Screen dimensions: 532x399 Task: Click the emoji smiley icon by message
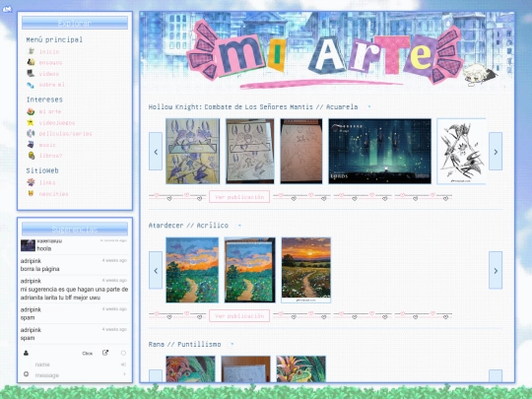pos(27,374)
